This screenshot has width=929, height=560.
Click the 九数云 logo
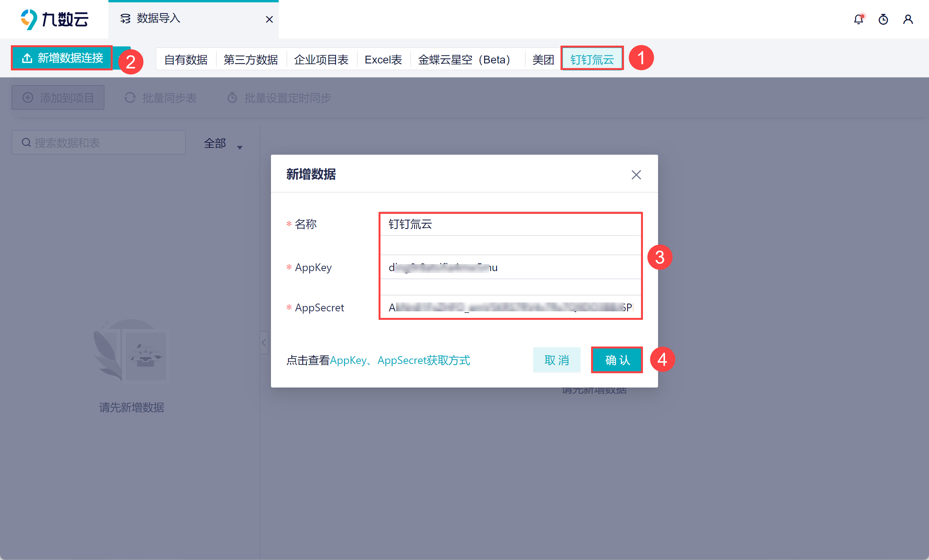(54, 19)
